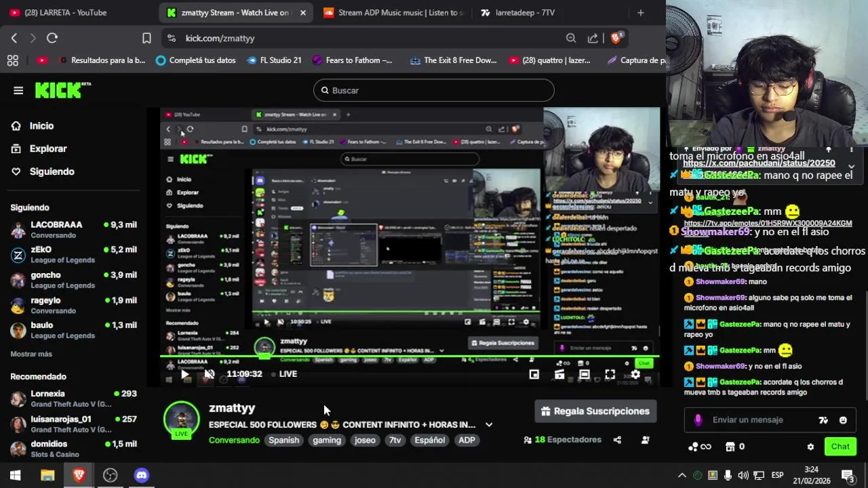Viewport: 868px width, 488px height.
Task: Click the browser share icon in address bar
Action: (593, 39)
